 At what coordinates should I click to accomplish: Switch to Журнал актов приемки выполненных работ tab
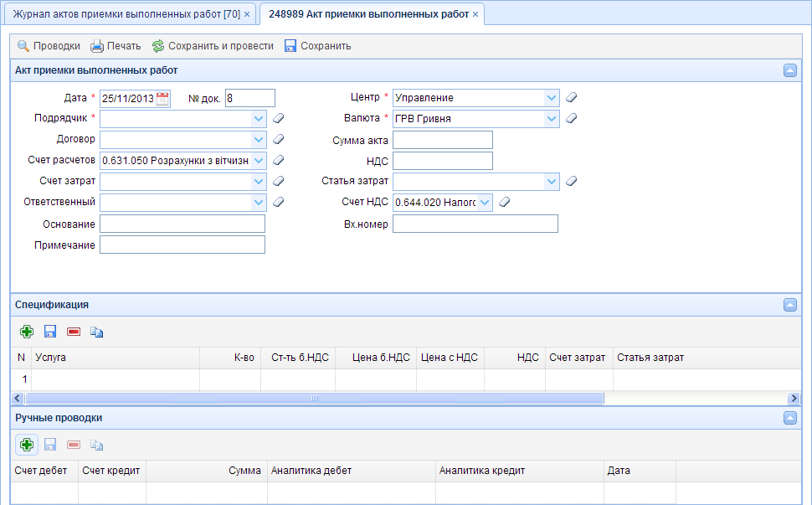(x=126, y=14)
